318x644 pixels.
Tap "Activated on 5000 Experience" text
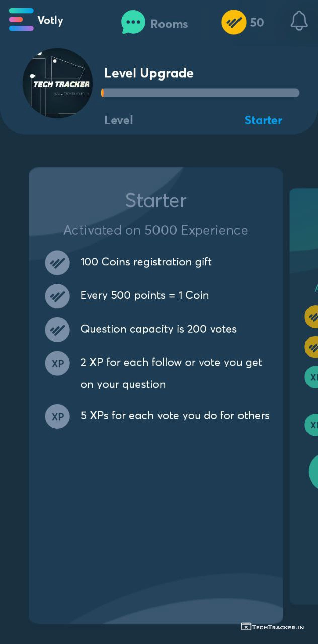point(155,230)
